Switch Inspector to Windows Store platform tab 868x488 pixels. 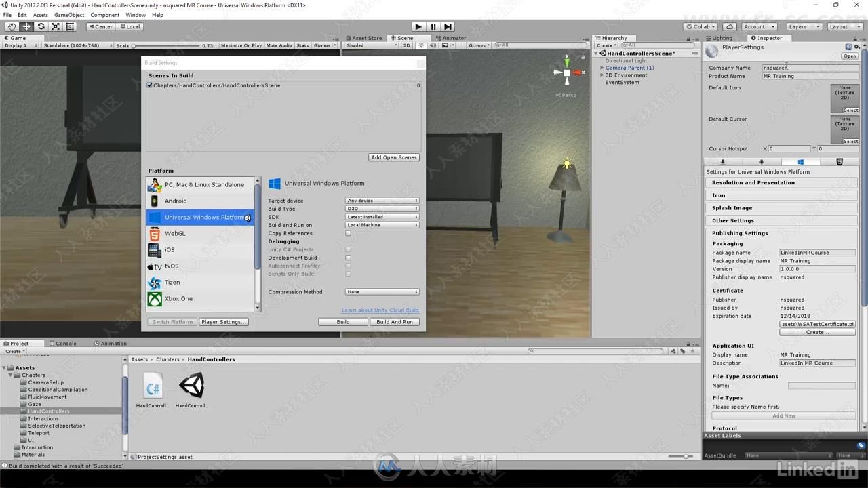800,162
